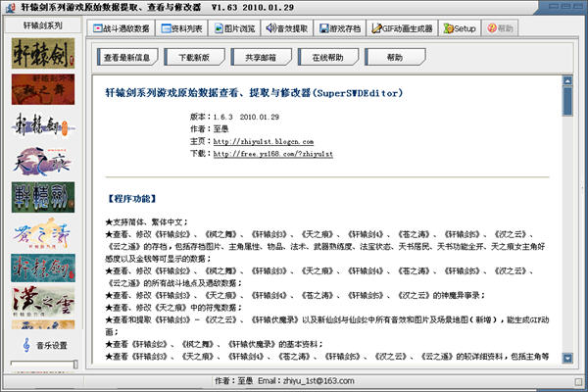Click the 轩辕剑系列 sidebar header
This screenshot has height=392, width=588.
pyautogui.click(x=43, y=25)
